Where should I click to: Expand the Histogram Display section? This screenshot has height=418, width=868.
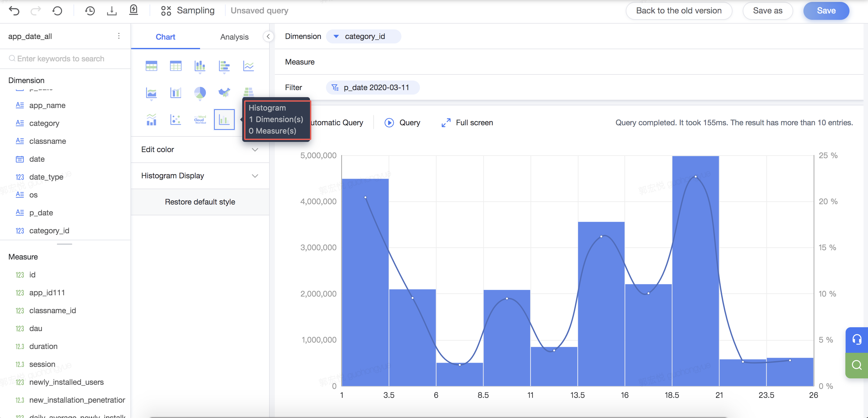coord(200,176)
